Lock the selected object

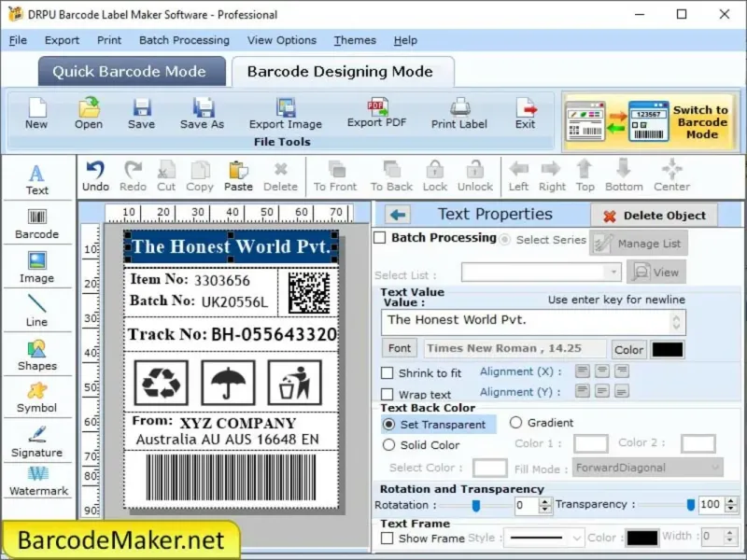coord(435,176)
